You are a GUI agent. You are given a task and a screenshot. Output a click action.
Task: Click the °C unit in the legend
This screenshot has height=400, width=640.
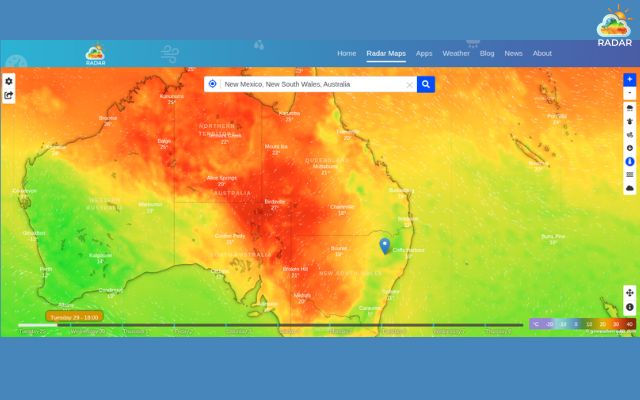[x=536, y=324]
